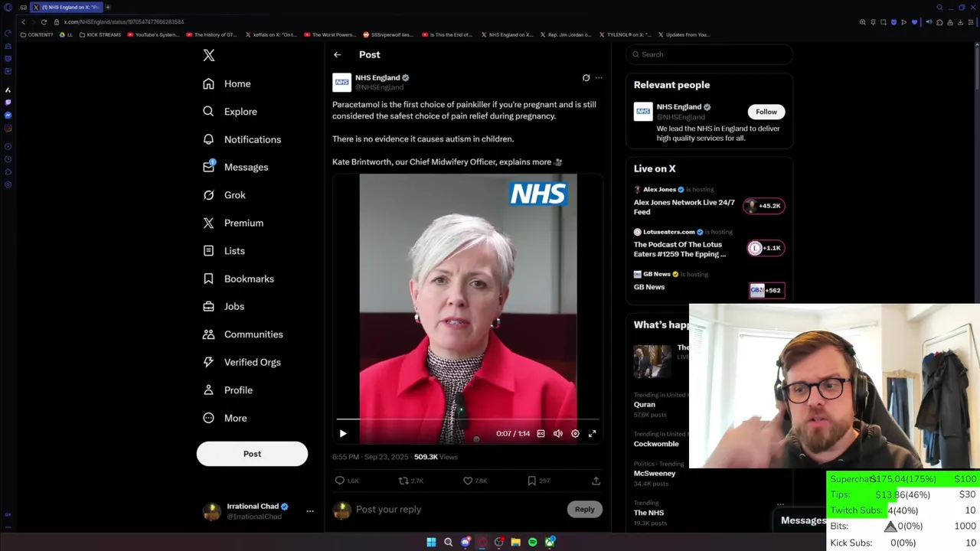
Task: Click the browser downloads icon
Action: 960,22
